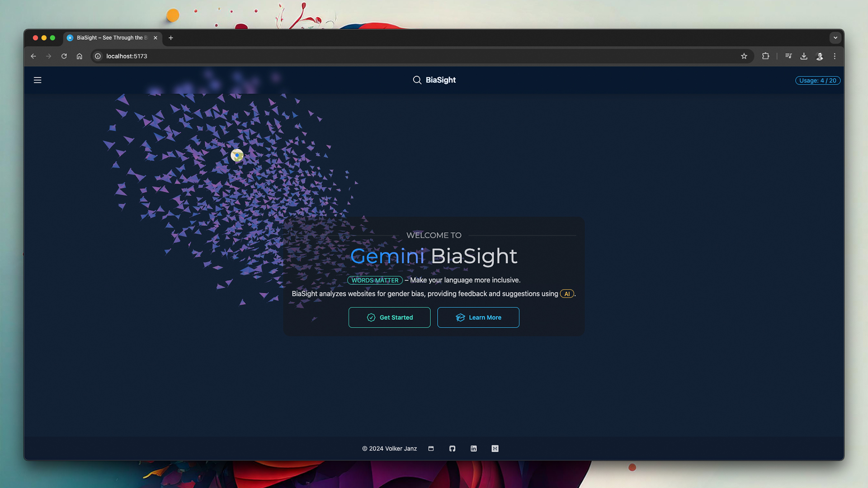The width and height of the screenshot is (868, 488).
Task: Expand the tab search chevron dropdown
Action: 835,38
